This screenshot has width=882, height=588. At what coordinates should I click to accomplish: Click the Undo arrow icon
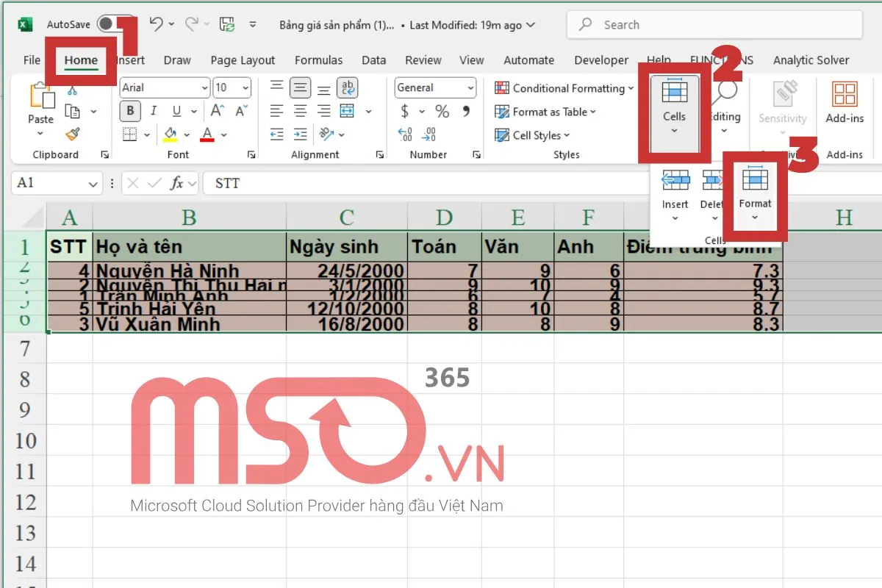tap(156, 24)
